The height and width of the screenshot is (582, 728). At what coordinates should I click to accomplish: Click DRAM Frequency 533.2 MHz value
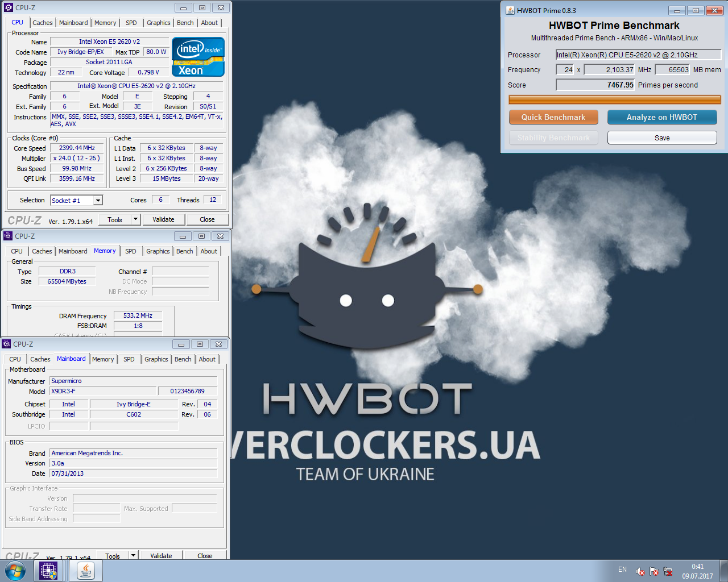pos(138,315)
